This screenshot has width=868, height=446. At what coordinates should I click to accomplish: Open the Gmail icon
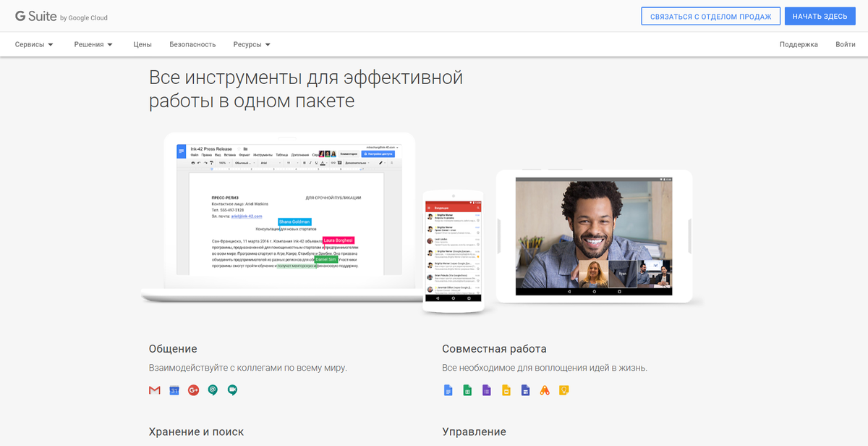pos(154,390)
